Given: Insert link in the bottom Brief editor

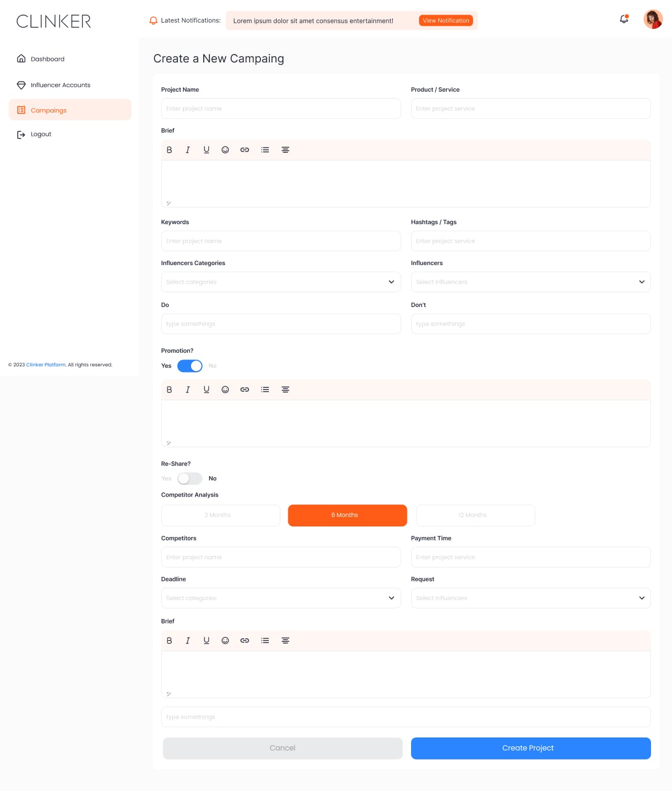Looking at the screenshot, I should [x=245, y=640].
